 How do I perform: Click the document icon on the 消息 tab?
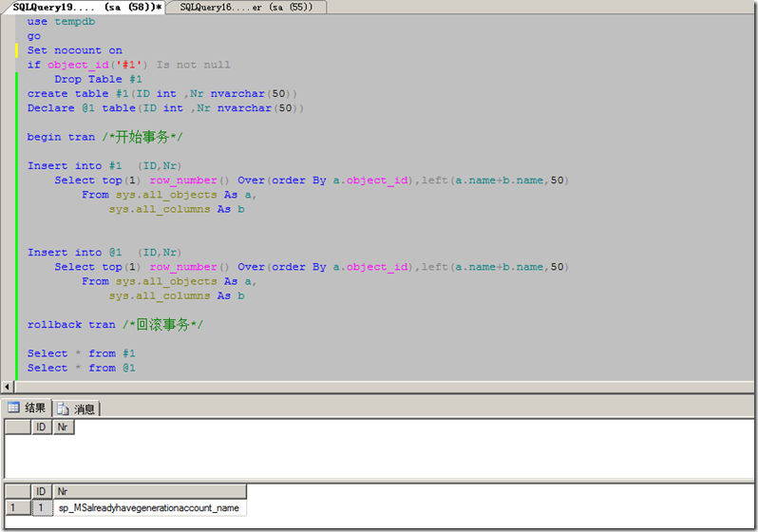point(64,408)
